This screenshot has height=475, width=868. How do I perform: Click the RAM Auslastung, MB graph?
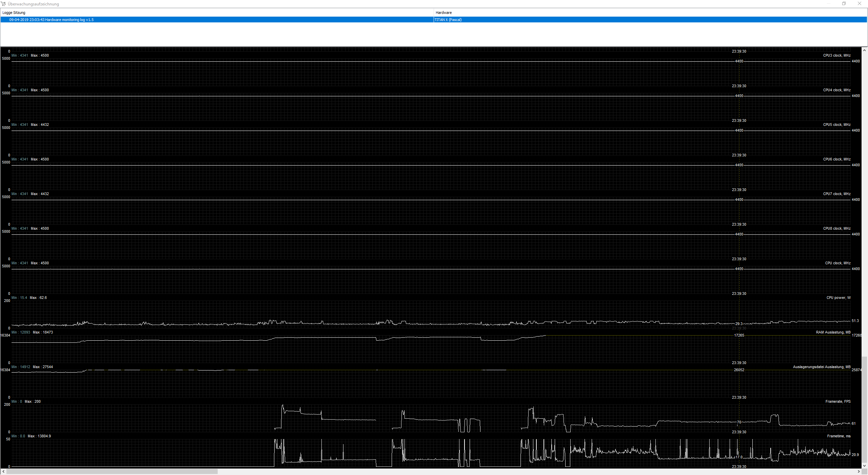click(x=431, y=349)
